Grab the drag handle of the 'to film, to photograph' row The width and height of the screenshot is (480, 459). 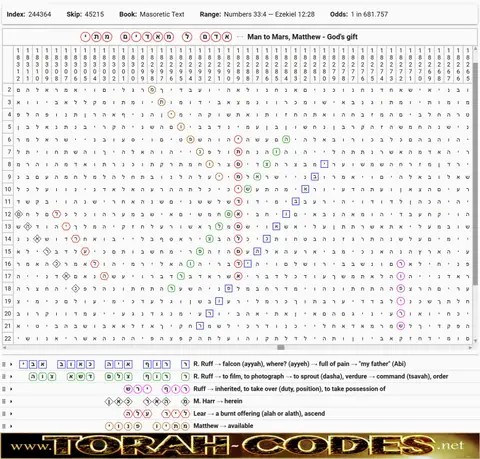coord(4,377)
